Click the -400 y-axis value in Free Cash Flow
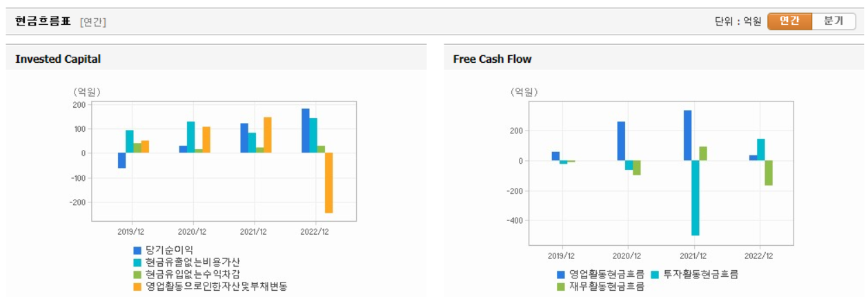Image resolution: width=868 pixels, height=297 pixels. tap(515, 221)
